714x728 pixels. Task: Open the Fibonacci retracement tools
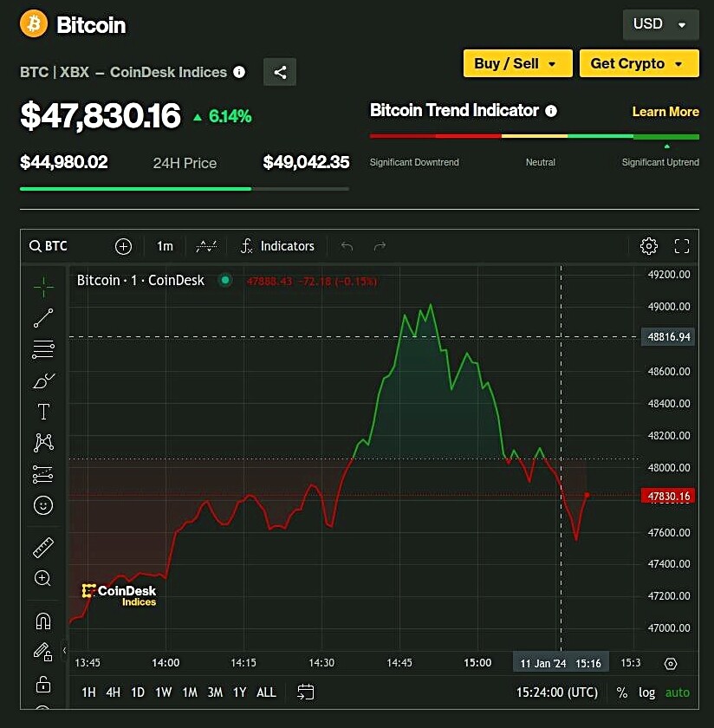pos(43,349)
